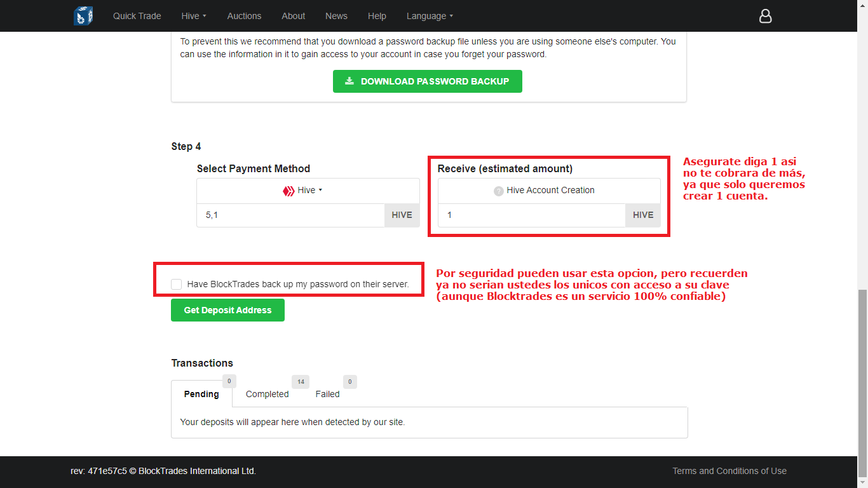This screenshot has height=488, width=868.
Task: Open the About page
Action: pos(294,16)
